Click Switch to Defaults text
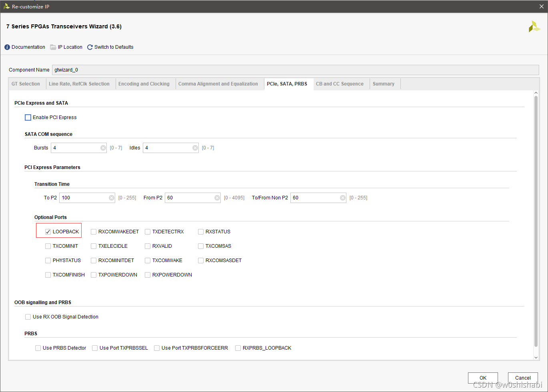Viewport: 548px width, 392px height. 114,47
